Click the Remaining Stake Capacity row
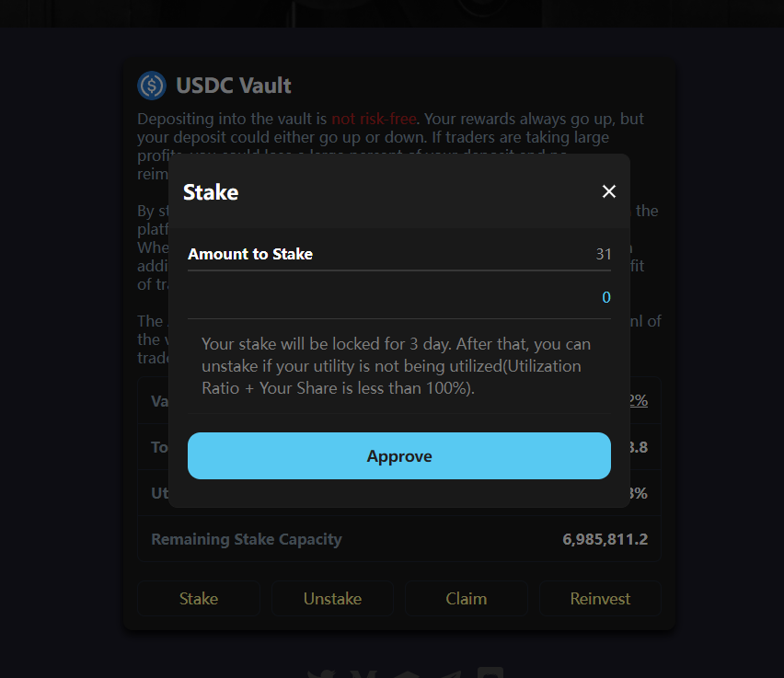Screen dimensions: 784x678 pos(399,539)
